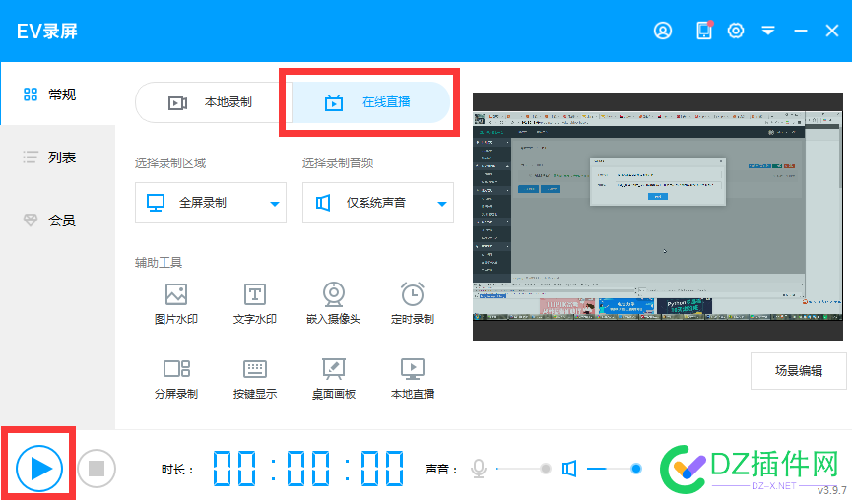Click the v3.9.7 version label
Screen dimensions: 852x504
pyautogui.click(x=832, y=490)
